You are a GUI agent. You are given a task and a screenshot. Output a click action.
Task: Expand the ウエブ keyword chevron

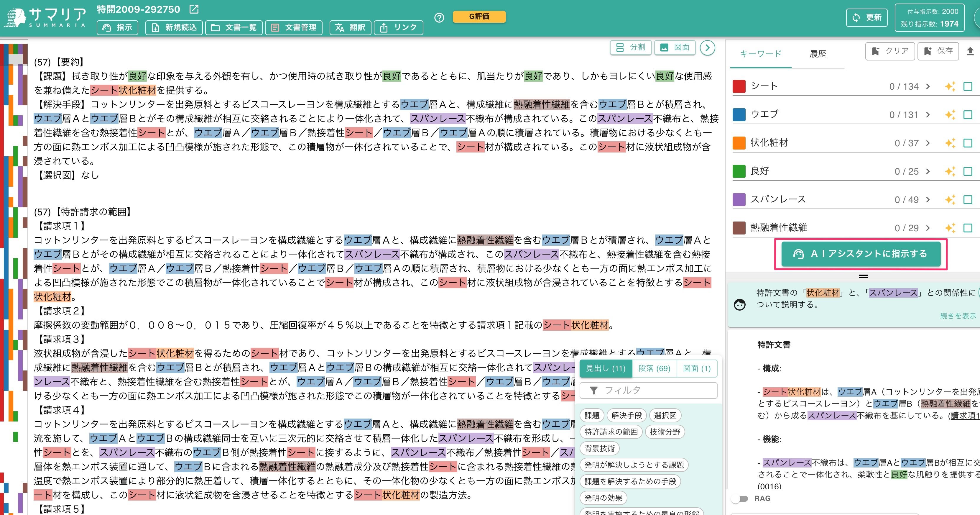pos(928,115)
